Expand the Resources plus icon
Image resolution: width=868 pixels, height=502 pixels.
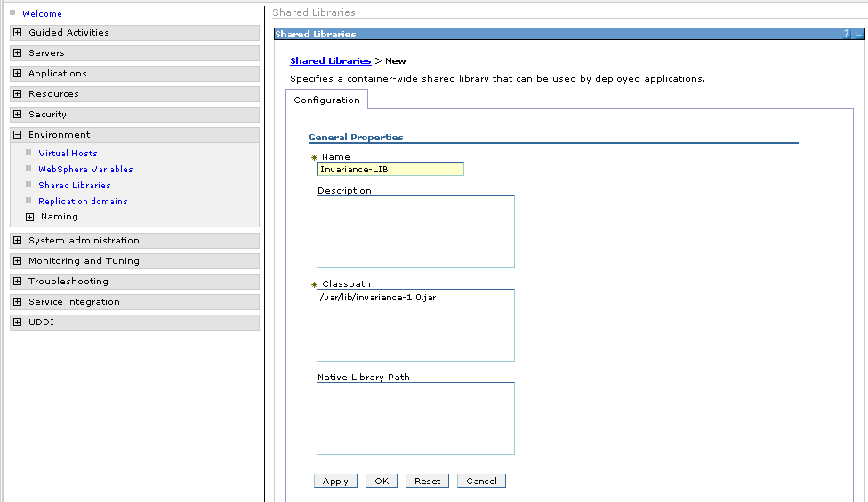[x=17, y=94]
